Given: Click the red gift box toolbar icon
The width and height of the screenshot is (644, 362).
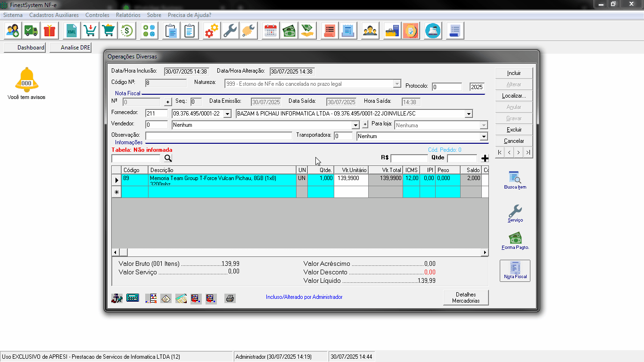Looking at the screenshot, I should pos(49,31).
